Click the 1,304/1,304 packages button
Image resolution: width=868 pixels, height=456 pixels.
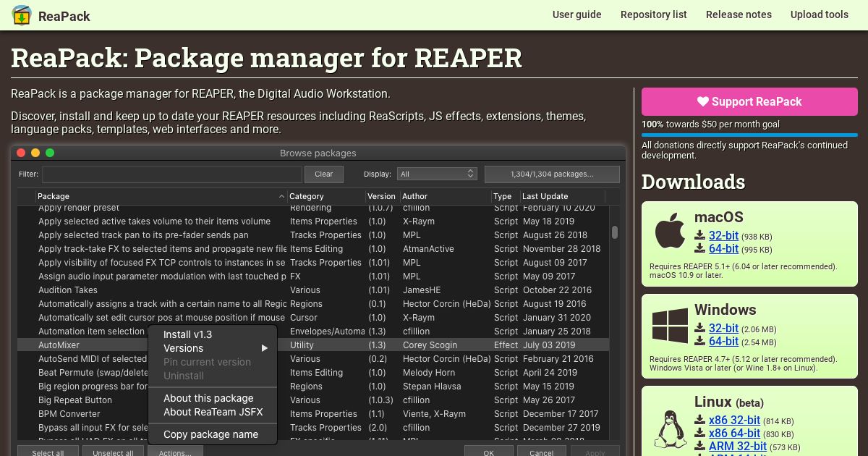coord(552,174)
